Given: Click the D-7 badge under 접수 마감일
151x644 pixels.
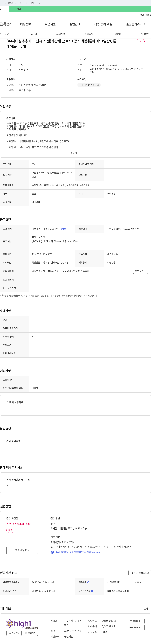Looking at the screenshot, I should point(11,530).
